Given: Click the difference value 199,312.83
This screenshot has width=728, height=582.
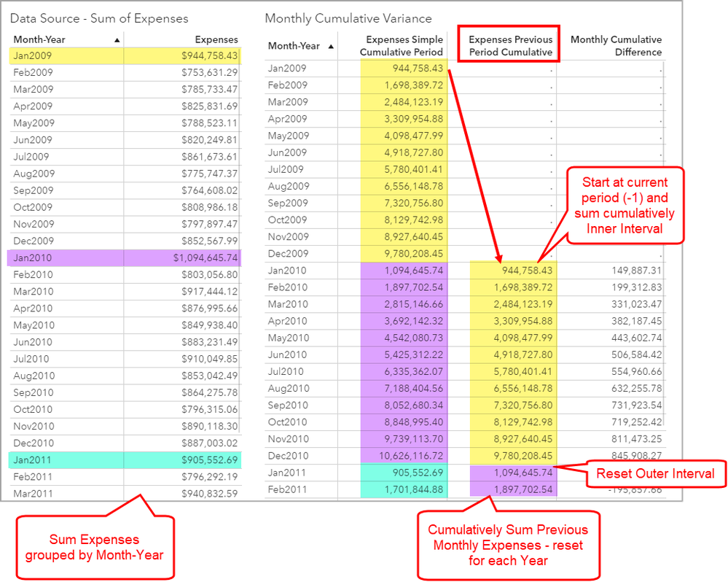Looking at the screenshot, I should coord(636,287).
